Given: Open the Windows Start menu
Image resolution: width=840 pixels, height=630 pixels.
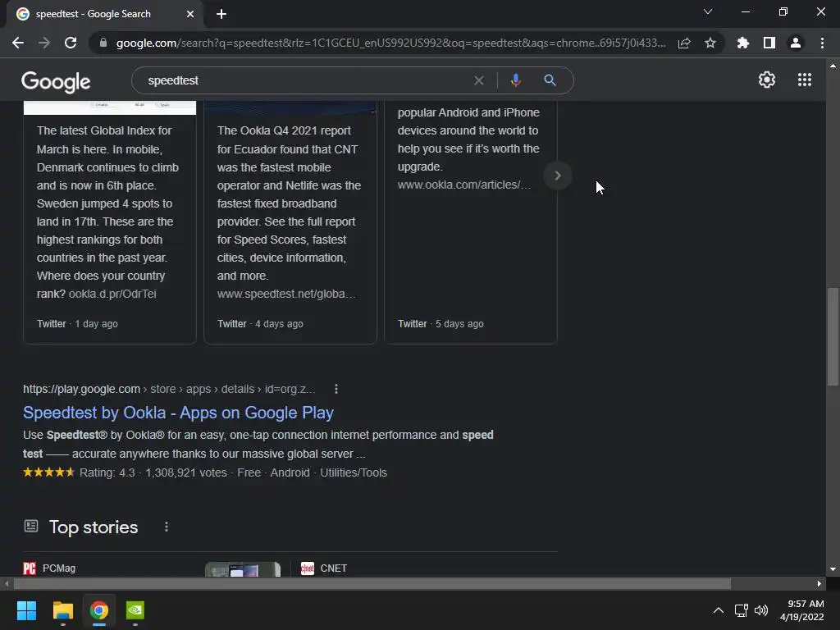Looking at the screenshot, I should [x=26, y=610].
